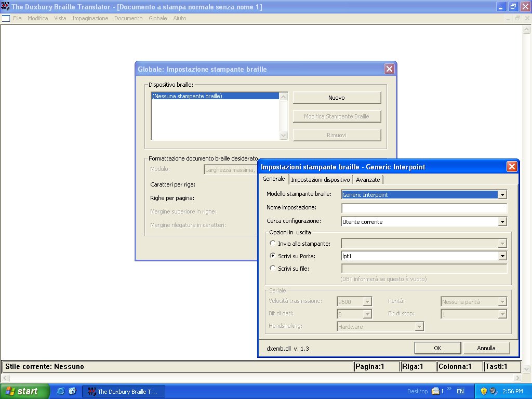Select (Nessuna stampante braille) list entry
Viewport: 532px width, 399px height.
tap(215, 96)
